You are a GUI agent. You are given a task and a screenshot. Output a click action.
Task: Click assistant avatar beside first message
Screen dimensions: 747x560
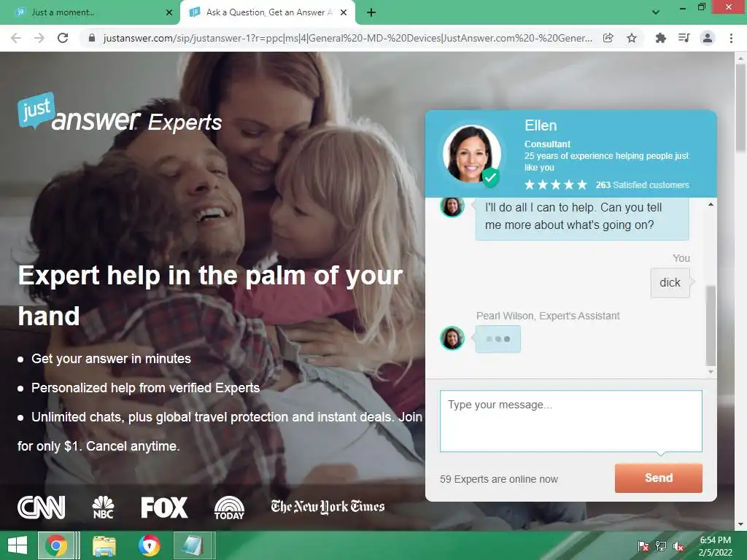click(x=452, y=206)
